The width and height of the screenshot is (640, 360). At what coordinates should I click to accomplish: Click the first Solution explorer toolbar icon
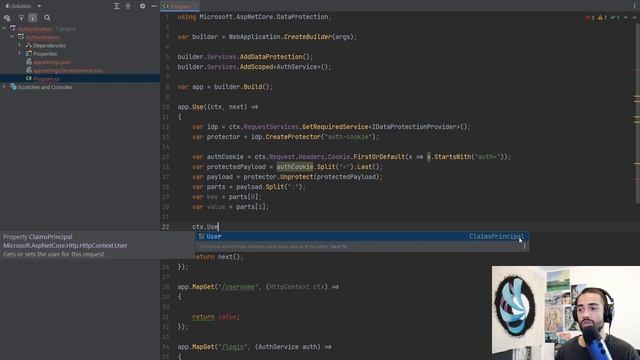click(x=7, y=18)
